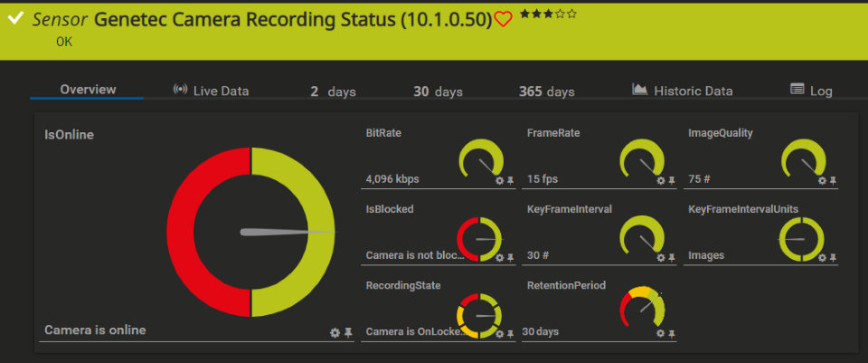Click the IsOnline channel label

(x=70, y=135)
